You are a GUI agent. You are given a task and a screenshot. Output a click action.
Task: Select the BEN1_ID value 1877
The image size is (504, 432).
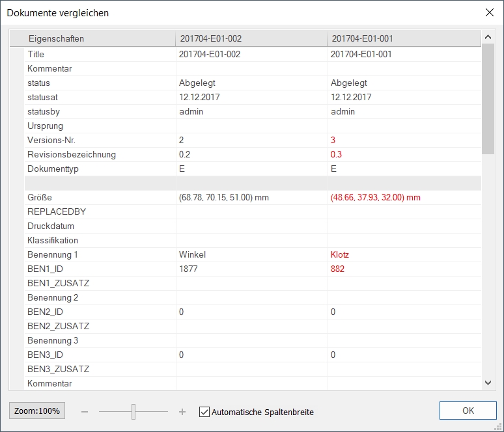(x=188, y=269)
